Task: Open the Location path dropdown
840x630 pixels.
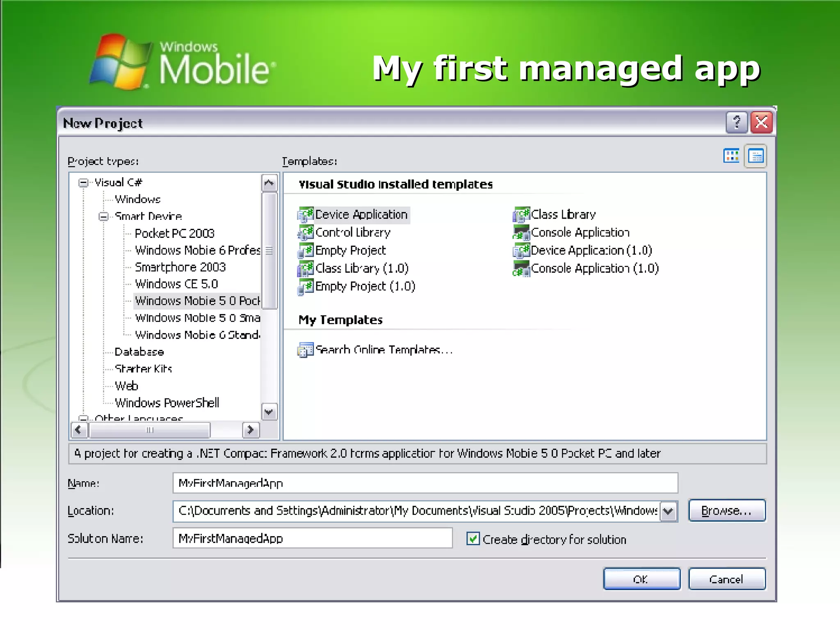Action: click(669, 511)
